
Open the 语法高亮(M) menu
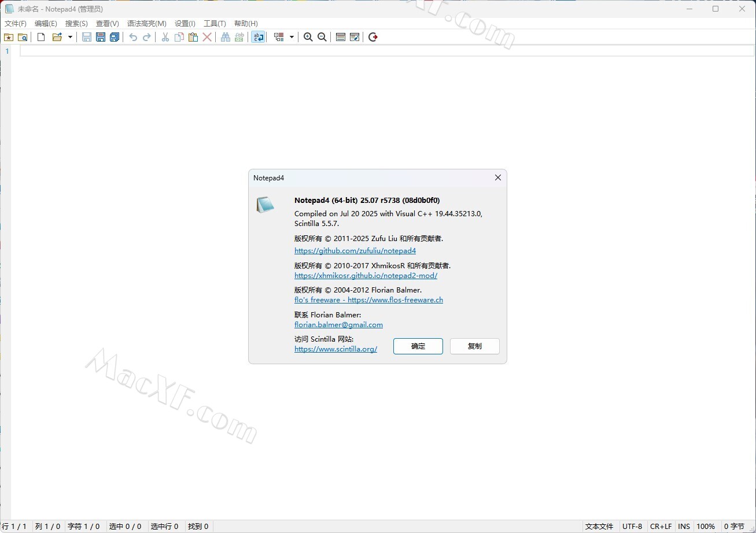147,24
